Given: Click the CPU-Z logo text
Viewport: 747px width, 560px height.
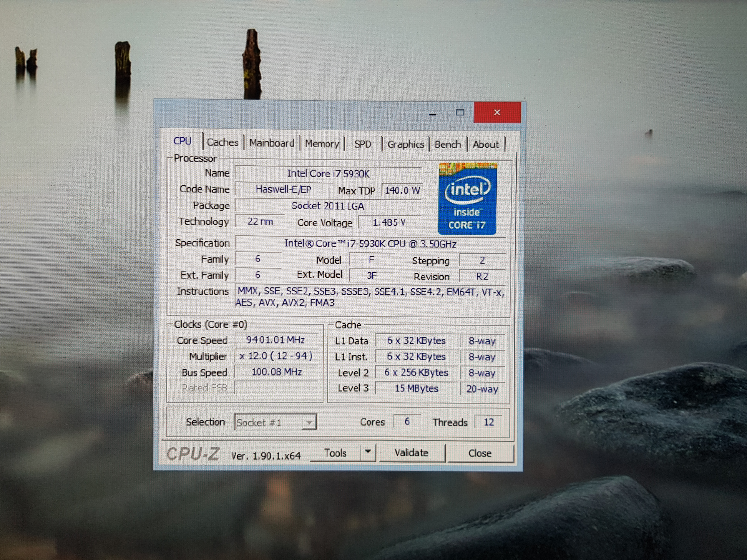Looking at the screenshot, I should [193, 454].
